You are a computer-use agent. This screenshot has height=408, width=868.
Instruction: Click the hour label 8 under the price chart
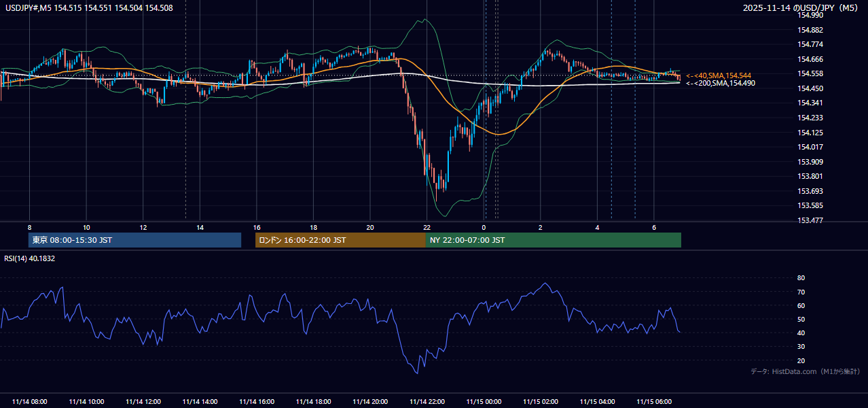pyautogui.click(x=29, y=227)
